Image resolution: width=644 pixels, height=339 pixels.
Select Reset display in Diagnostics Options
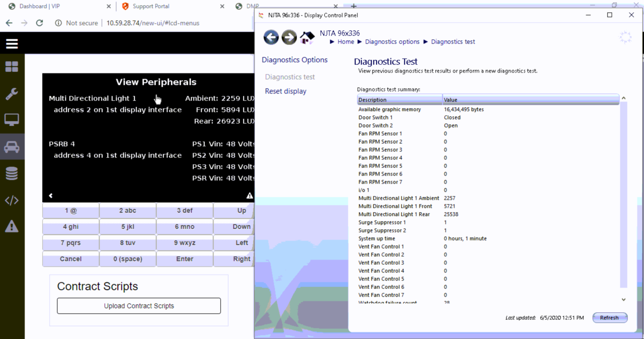coord(285,91)
